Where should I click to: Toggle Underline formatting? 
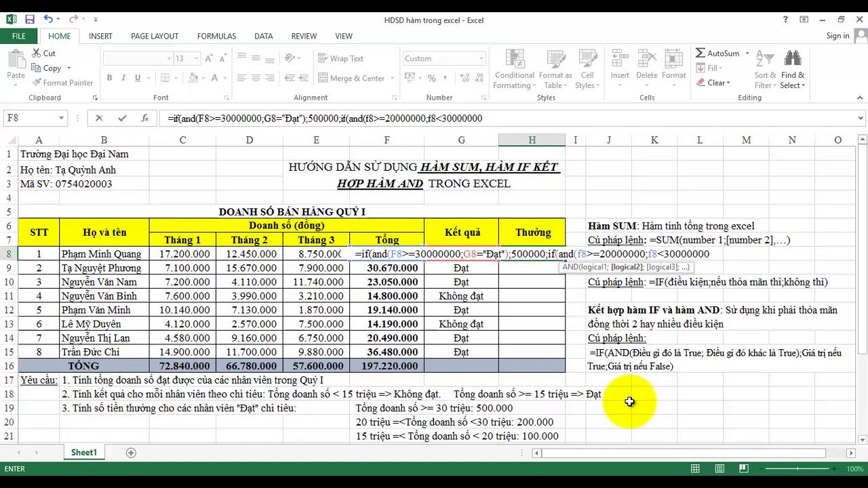pyautogui.click(x=138, y=78)
